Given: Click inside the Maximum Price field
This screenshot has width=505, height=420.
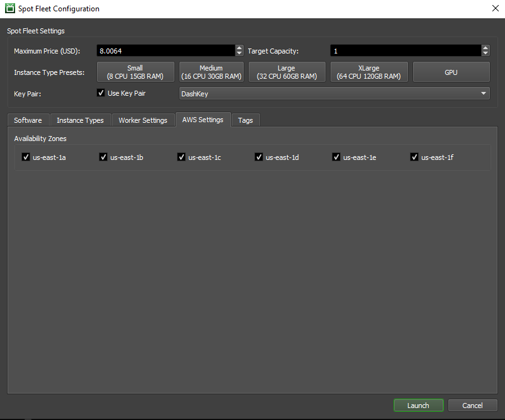Looking at the screenshot, I should point(165,51).
